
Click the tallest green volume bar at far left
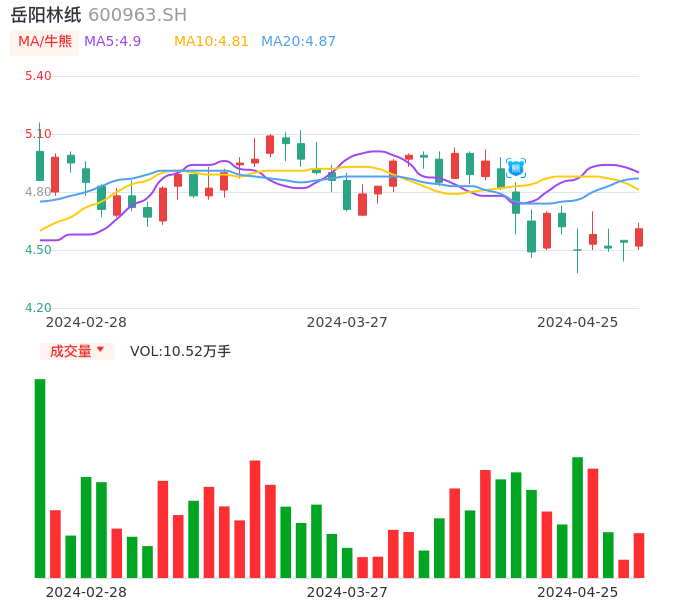[x=40, y=478]
